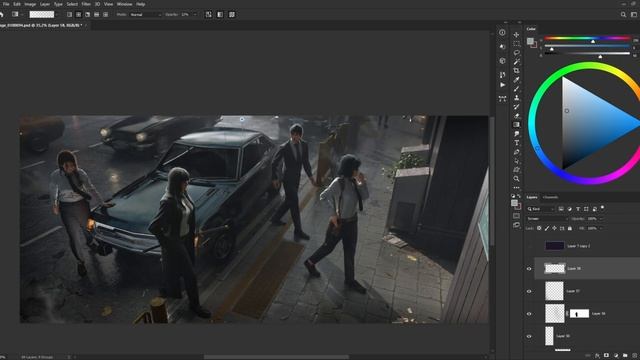Image resolution: width=640 pixels, height=360 pixels.
Task: Click the saturation slider in Color panel
Action: (x=587, y=46)
